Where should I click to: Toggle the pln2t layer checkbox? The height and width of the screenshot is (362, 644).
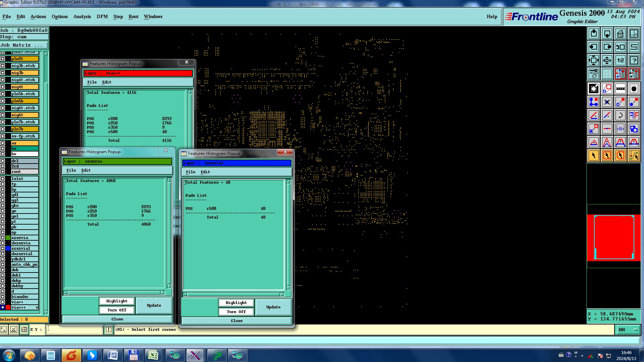[x=3, y=59]
